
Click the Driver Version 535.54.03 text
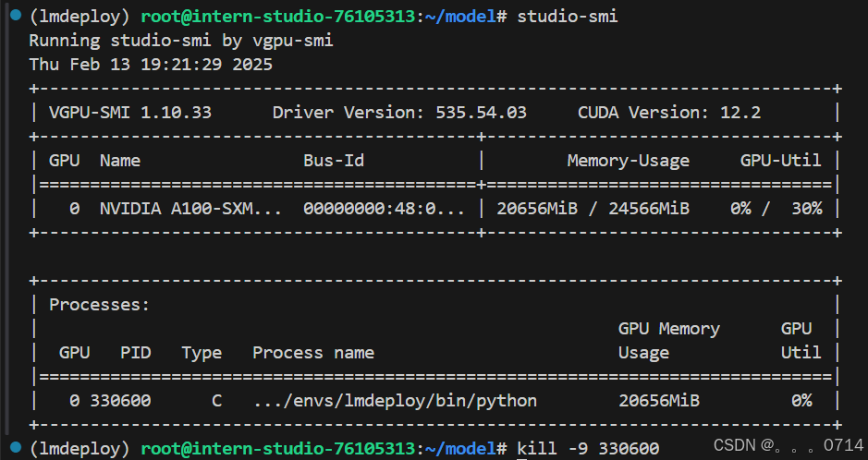pyautogui.click(x=399, y=113)
